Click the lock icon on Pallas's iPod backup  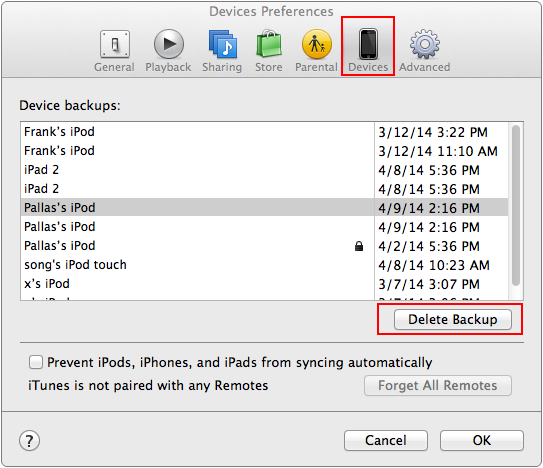coord(359,246)
